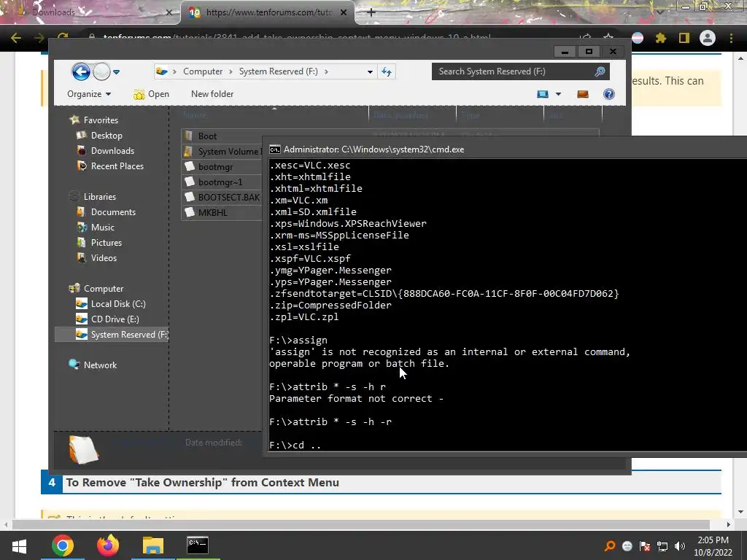Switch to the tenforums.com browser tab

267,12
